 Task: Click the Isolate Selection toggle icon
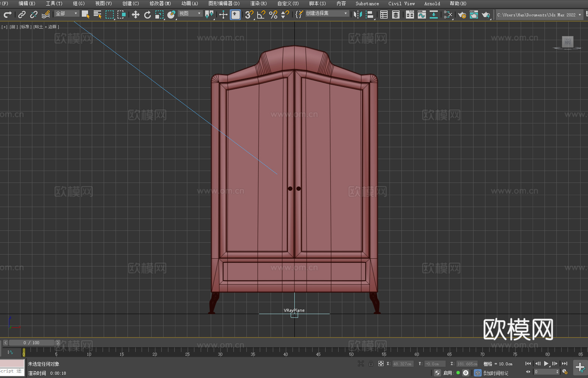pyautogui.click(x=361, y=364)
